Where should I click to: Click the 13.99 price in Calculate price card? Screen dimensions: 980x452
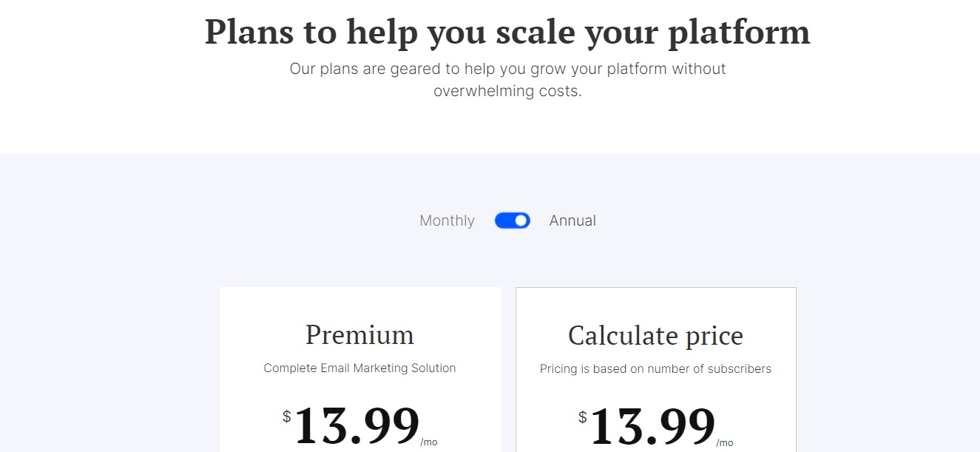pyautogui.click(x=653, y=425)
